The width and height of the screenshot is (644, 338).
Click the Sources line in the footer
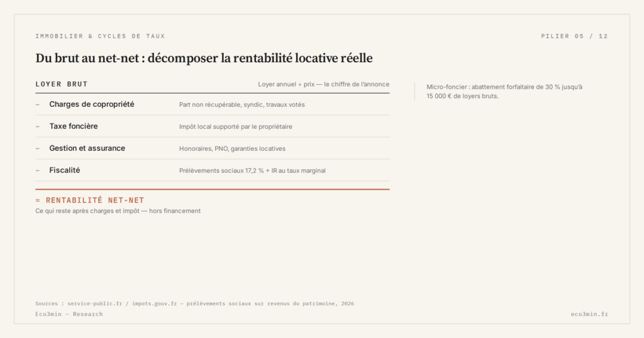coord(195,303)
